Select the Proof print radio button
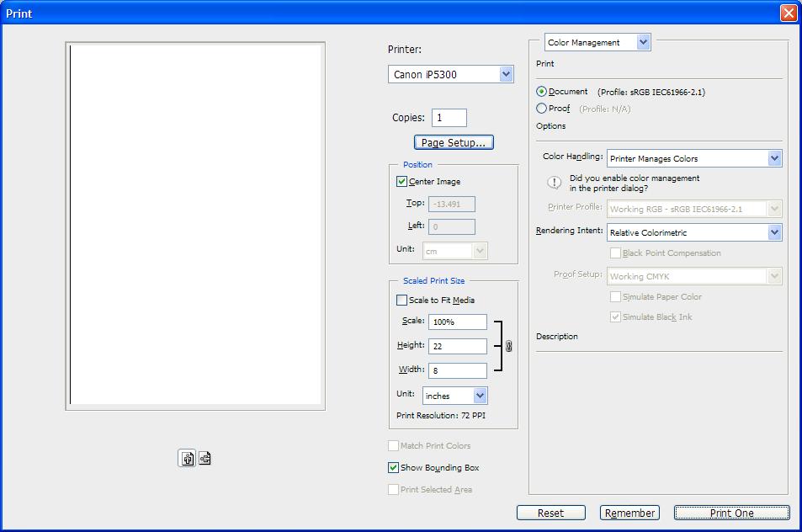 [541, 109]
